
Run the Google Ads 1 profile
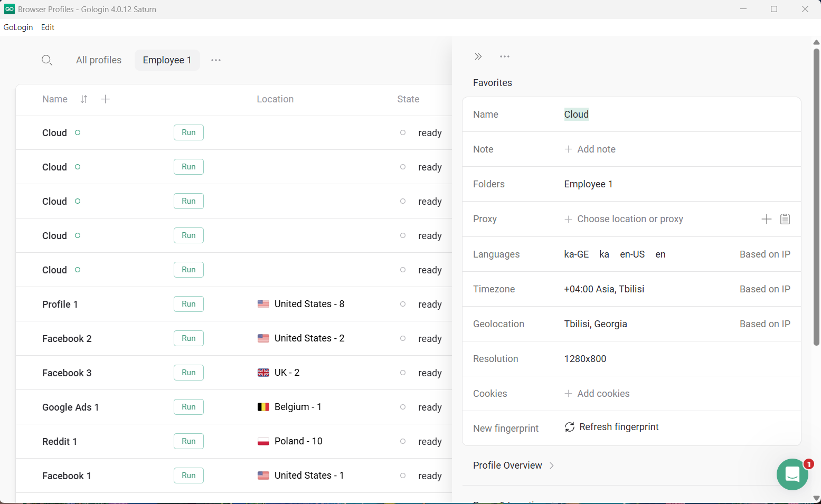click(x=188, y=407)
